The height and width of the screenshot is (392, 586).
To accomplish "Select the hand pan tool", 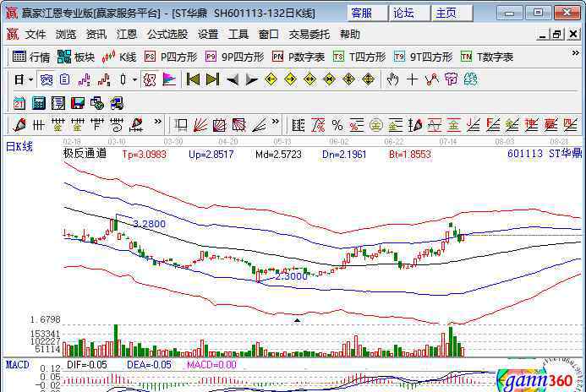I will pos(392,79).
